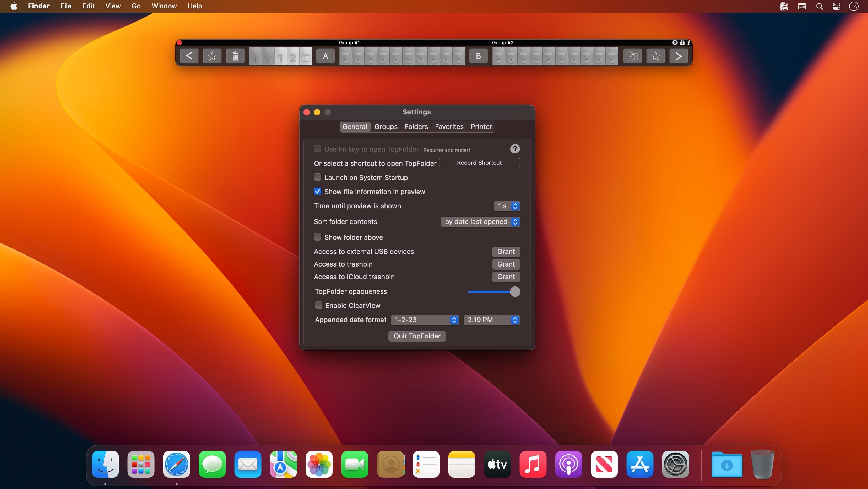Click the group A button
Viewport: 868px width, 489px height.
tap(325, 56)
